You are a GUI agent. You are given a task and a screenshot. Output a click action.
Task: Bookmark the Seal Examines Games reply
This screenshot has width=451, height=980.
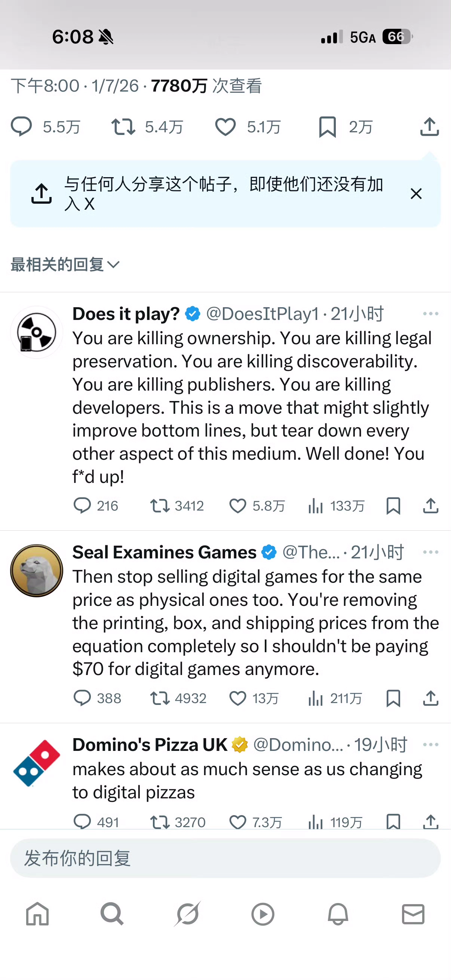coord(393,698)
